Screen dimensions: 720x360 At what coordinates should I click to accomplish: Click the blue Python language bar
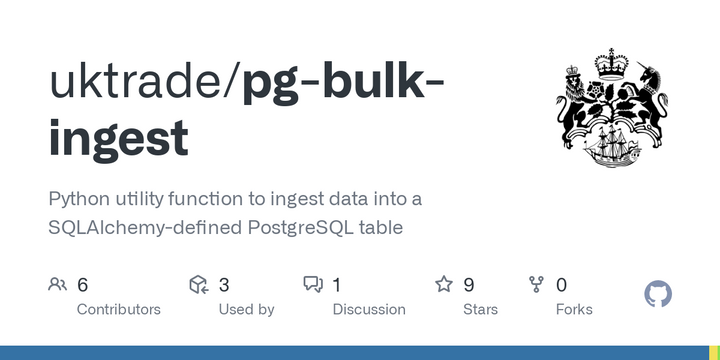[x=354, y=353]
